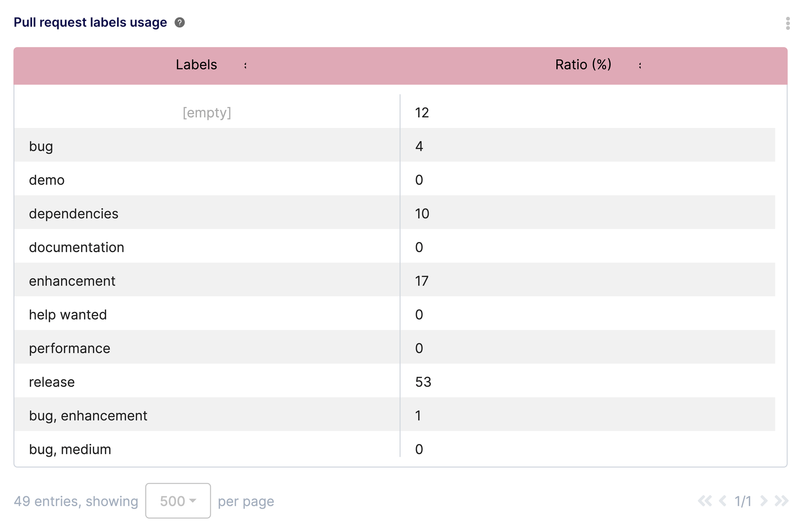Sort the table by the Labels column
The image size is (804, 532).
[196, 64]
